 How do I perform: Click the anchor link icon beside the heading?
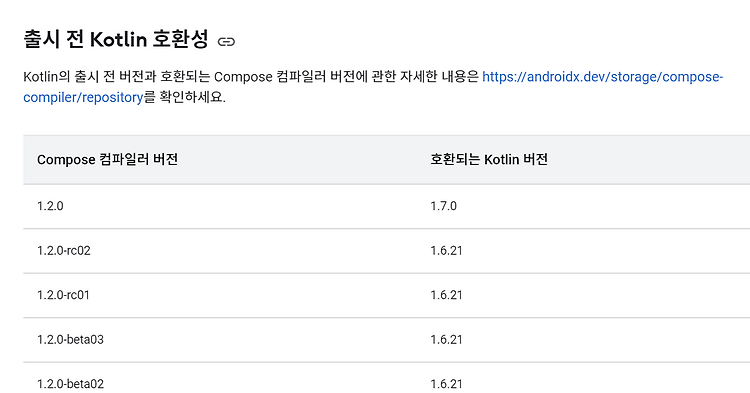pos(226,42)
